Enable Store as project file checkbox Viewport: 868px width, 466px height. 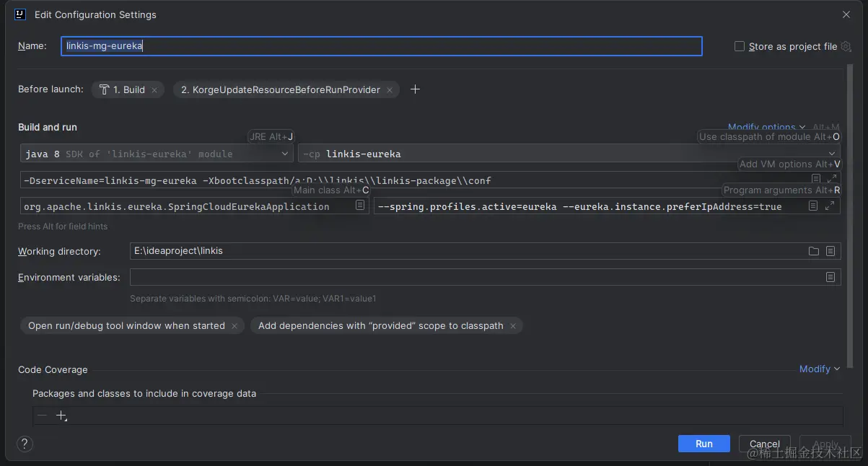739,46
